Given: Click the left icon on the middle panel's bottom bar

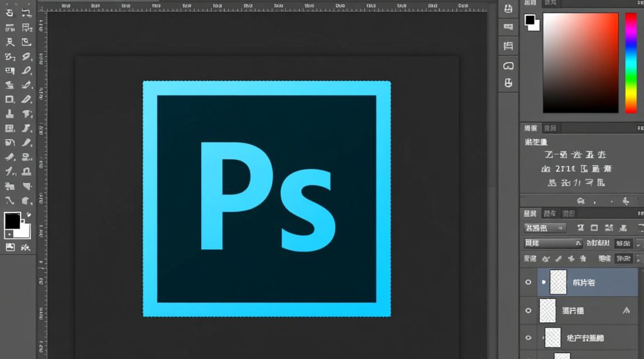Looking at the screenshot, I should click(581, 201).
